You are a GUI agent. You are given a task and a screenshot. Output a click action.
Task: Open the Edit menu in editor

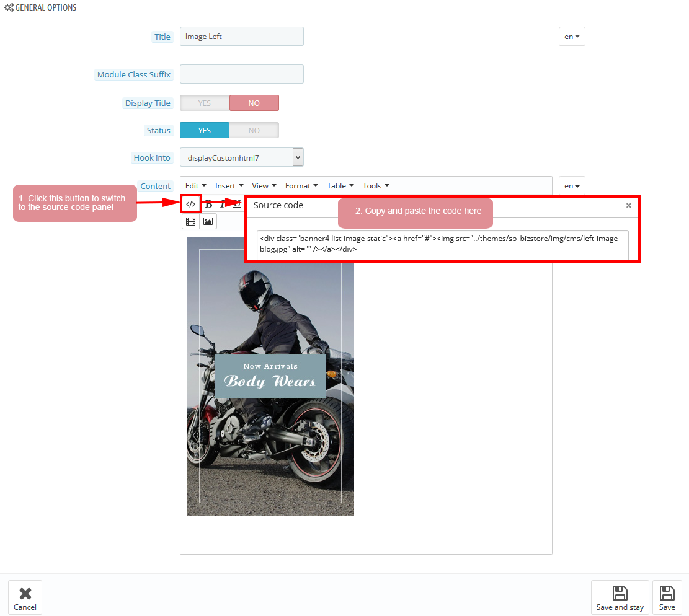pos(195,186)
